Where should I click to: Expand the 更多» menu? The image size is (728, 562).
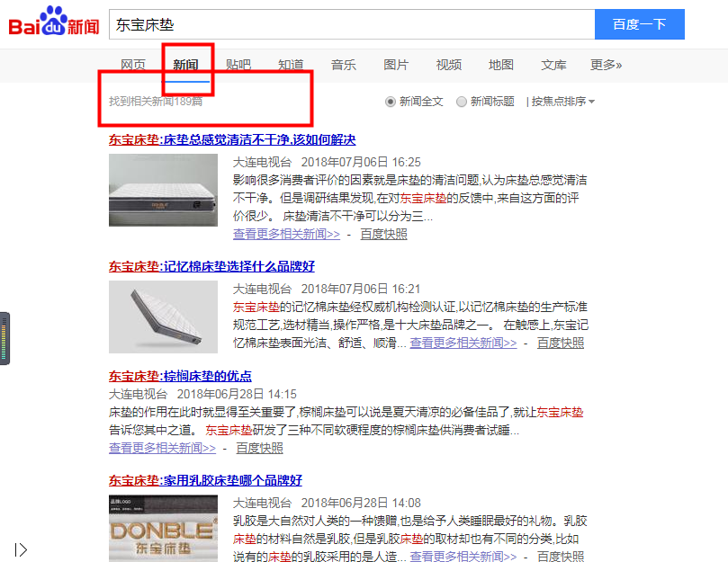click(x=606, y=65)
